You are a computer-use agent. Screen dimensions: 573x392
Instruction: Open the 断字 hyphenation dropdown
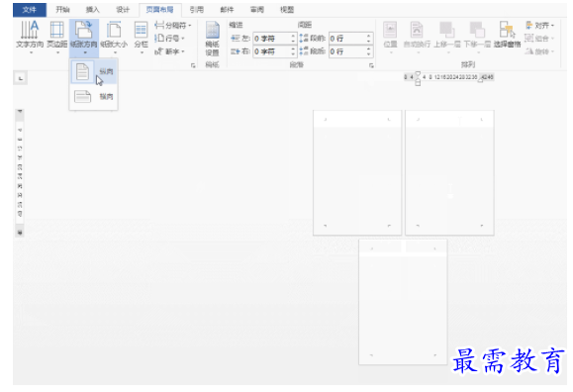169,51
